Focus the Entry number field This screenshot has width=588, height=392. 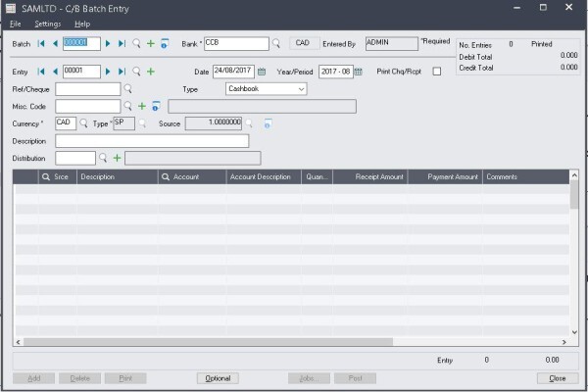81,72
